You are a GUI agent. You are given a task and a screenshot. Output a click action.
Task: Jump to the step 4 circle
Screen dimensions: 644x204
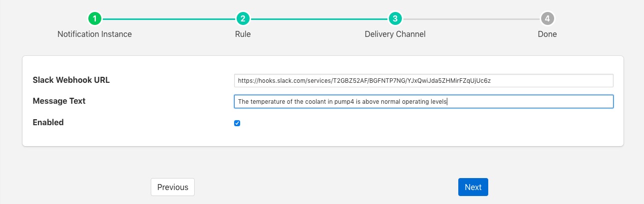point(547,19)
